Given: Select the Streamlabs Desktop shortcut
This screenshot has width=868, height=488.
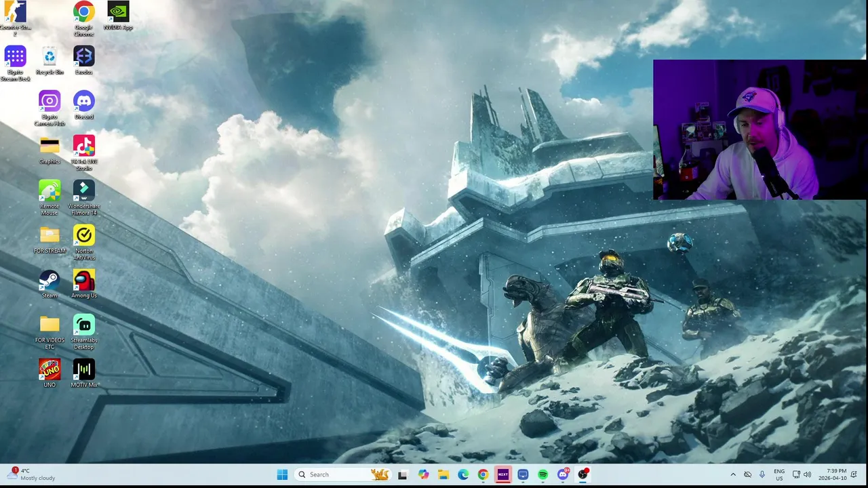Looking at the screenshot, I should click(x=83, y=332).
